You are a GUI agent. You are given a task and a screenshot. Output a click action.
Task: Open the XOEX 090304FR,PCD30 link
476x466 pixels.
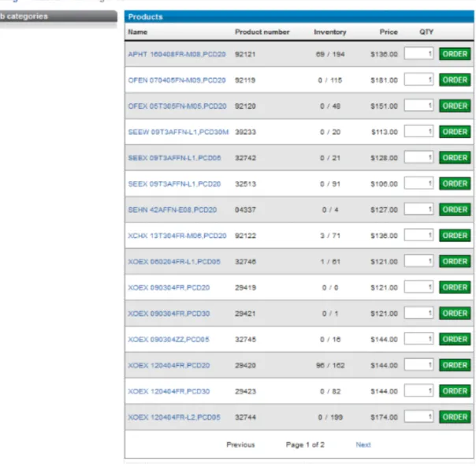tap(169, 314)
